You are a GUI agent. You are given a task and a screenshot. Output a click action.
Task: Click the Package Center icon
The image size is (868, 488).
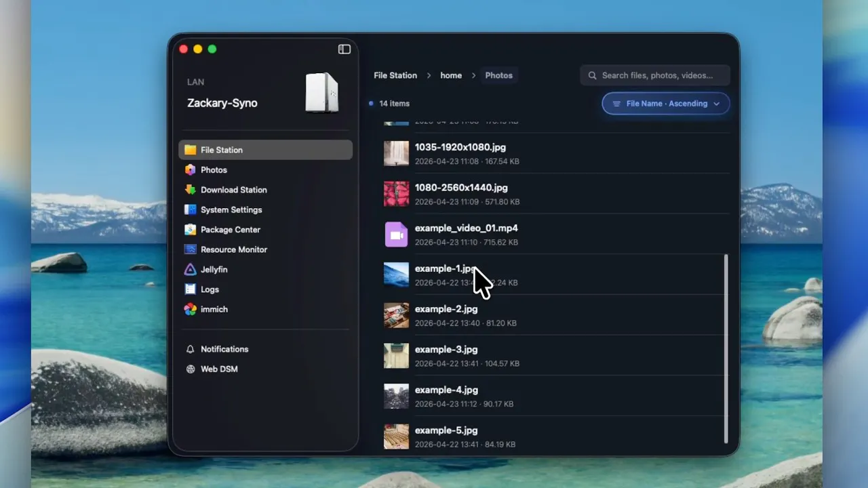(191, 230)
